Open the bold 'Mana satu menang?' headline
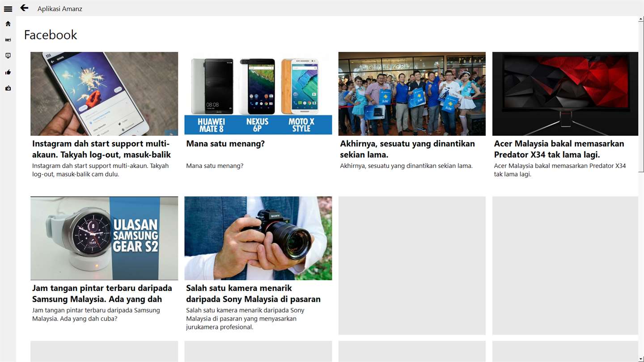644x362 pixels. [x=225, y=144]
